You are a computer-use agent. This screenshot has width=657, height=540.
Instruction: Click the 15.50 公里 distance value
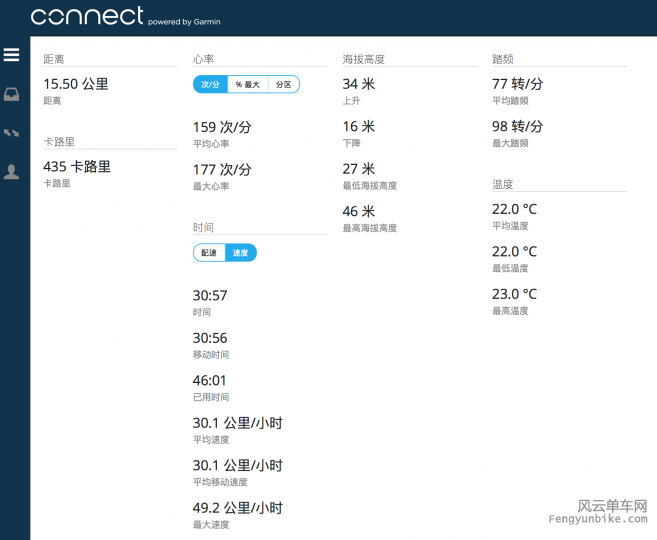click(x=75, y=85)
